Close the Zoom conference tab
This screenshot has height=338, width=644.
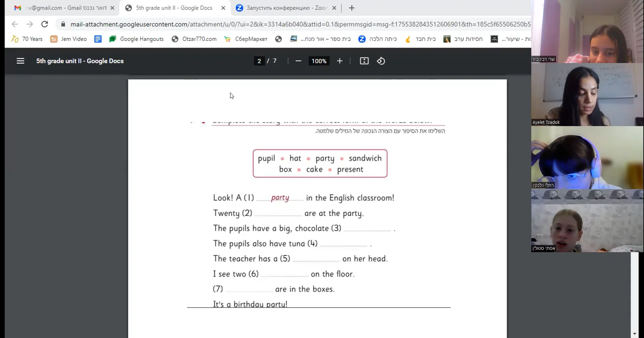click(x=334, y=8)
